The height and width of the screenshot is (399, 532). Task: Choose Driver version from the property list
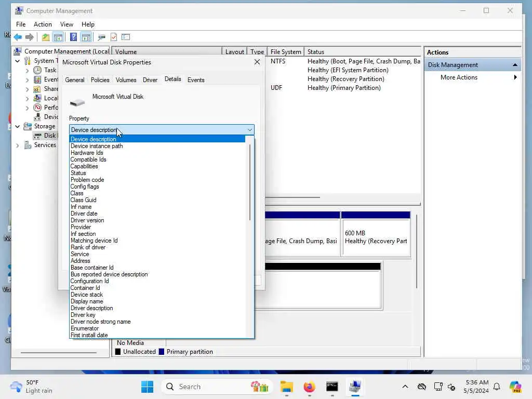coord(87,220)
